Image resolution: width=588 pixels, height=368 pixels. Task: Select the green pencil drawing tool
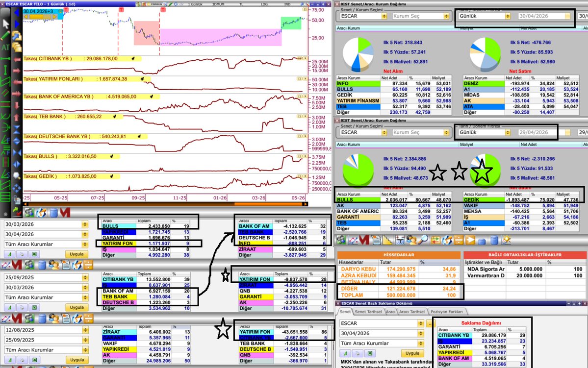(5, 36)
